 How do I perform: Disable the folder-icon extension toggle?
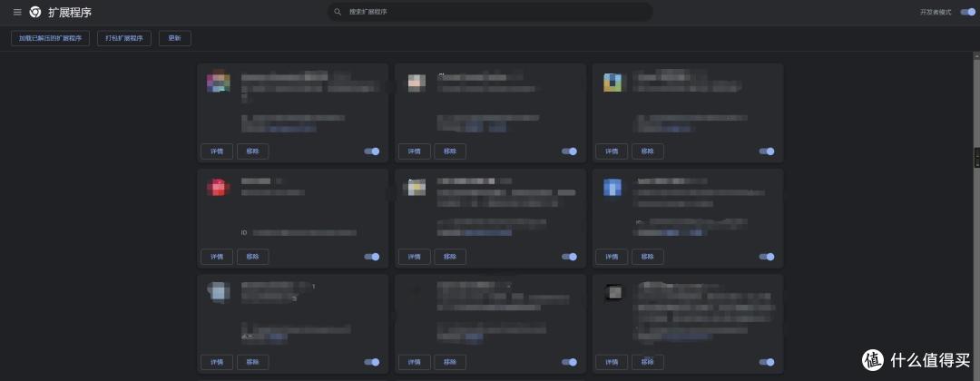(569, 257)
